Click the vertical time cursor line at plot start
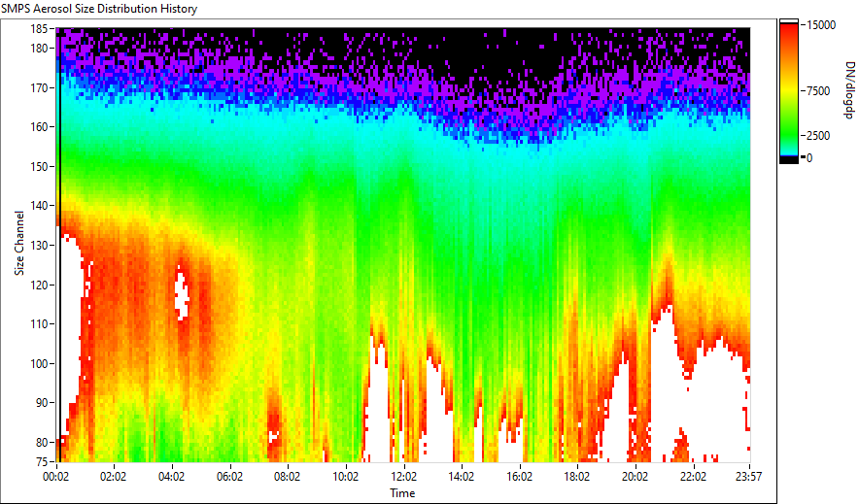859x504 pixels. [59, 245]
